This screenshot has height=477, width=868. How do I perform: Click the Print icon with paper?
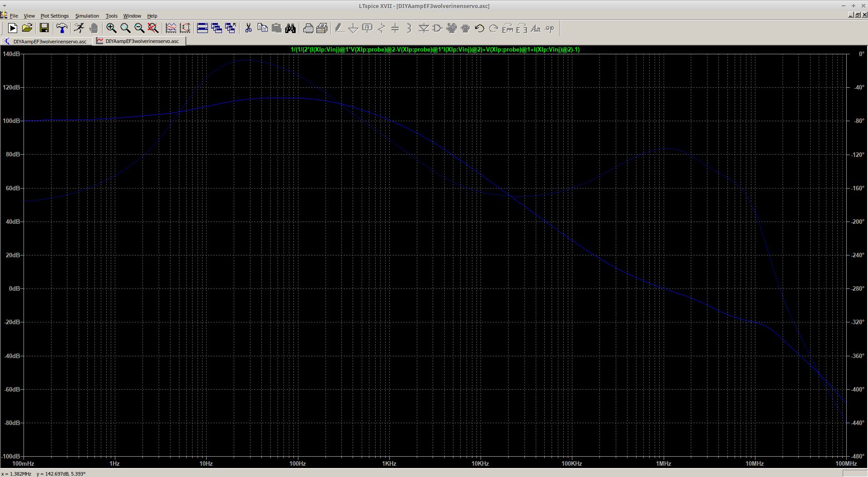(322, 28)
